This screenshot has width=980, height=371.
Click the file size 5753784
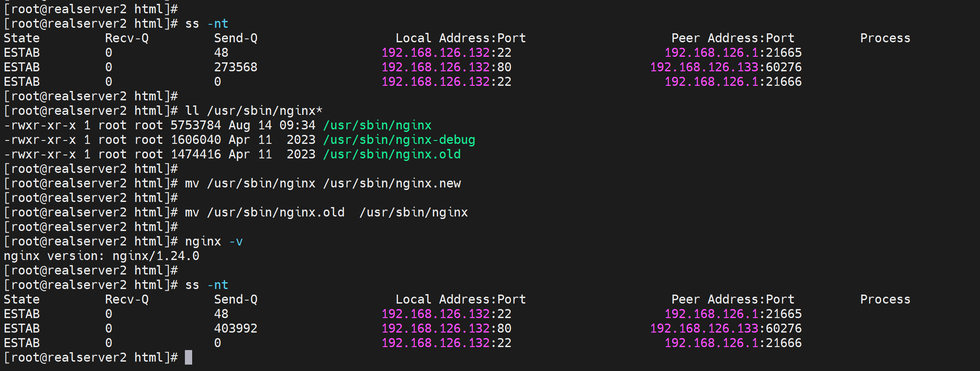[x=196, y=125]
